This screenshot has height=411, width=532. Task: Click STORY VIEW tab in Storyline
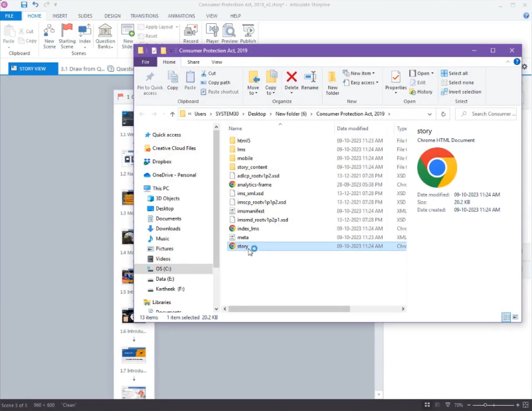[x=33, y=68]
